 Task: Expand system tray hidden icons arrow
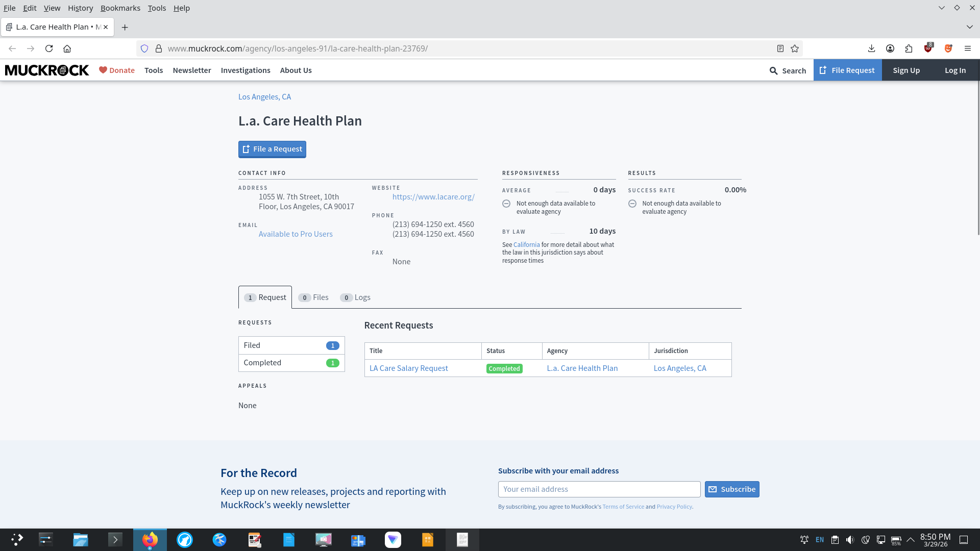click(910, 540)
